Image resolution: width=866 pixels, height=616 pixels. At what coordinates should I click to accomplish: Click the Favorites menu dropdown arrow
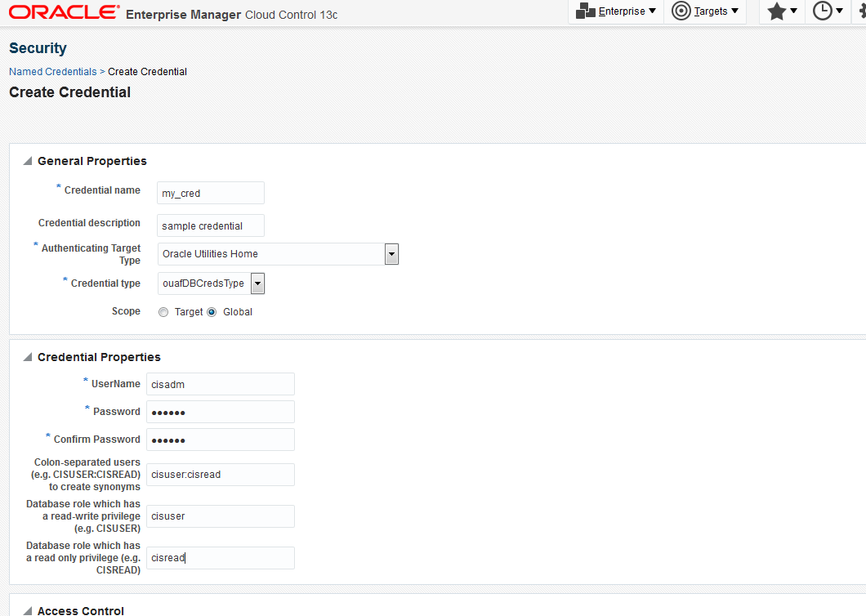pos(793,11)
